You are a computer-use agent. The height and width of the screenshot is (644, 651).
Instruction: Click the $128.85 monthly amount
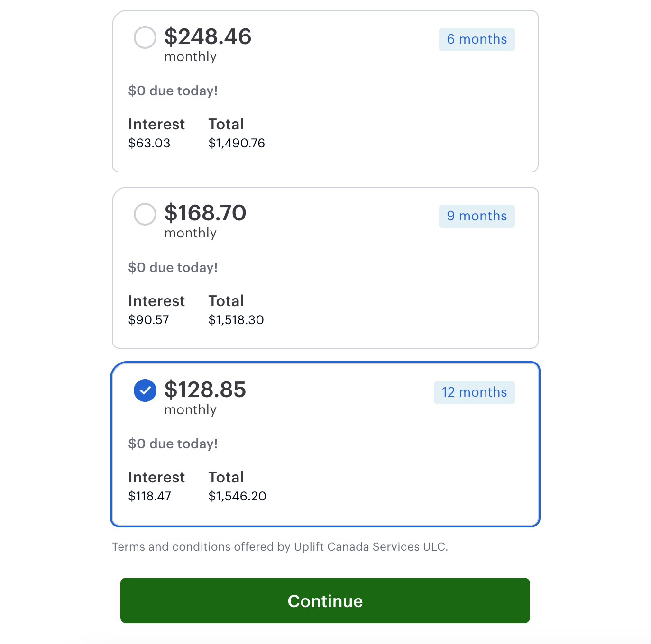205,390
